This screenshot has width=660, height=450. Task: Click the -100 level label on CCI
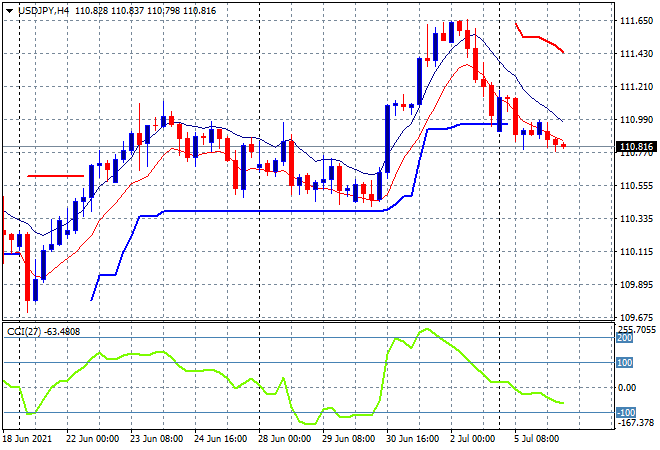coord(626,413)
